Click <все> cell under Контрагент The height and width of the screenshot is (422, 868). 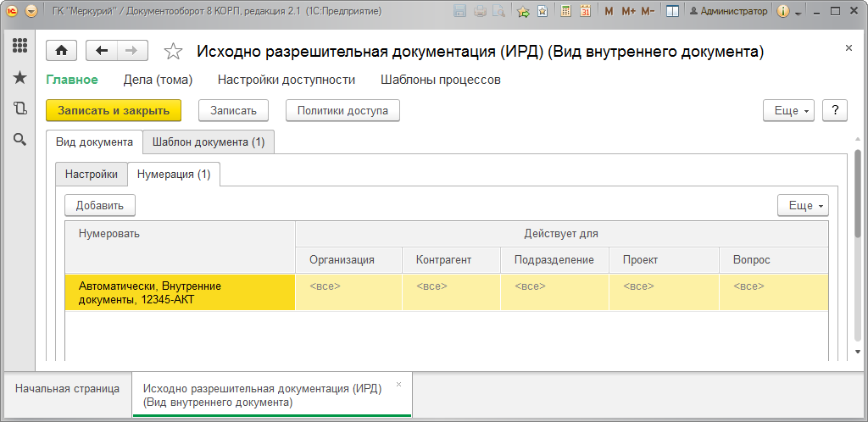(x=451, y=292)
